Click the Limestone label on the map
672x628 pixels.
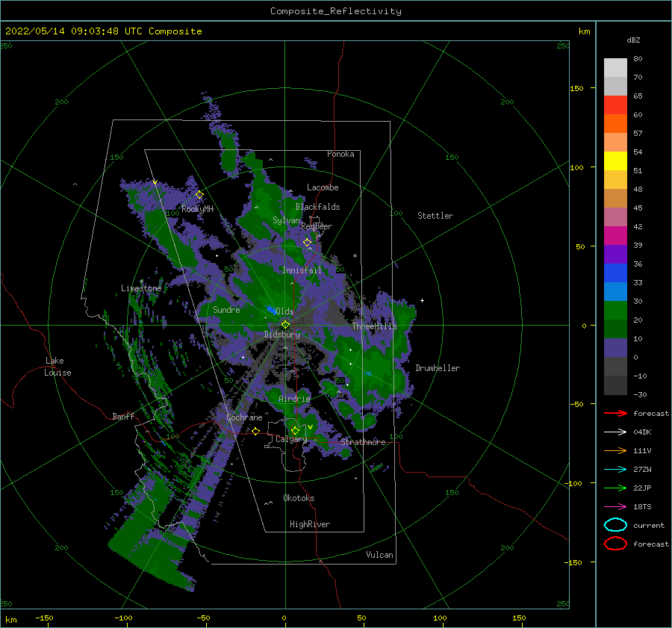141,288
